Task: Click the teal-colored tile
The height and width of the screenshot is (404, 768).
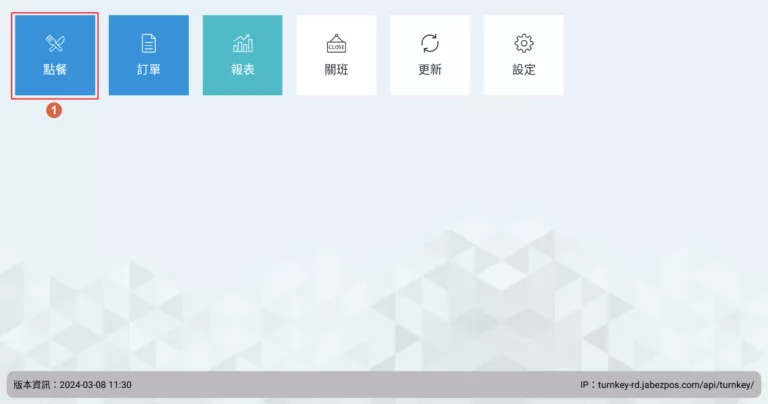Action: tap(242, 55)
